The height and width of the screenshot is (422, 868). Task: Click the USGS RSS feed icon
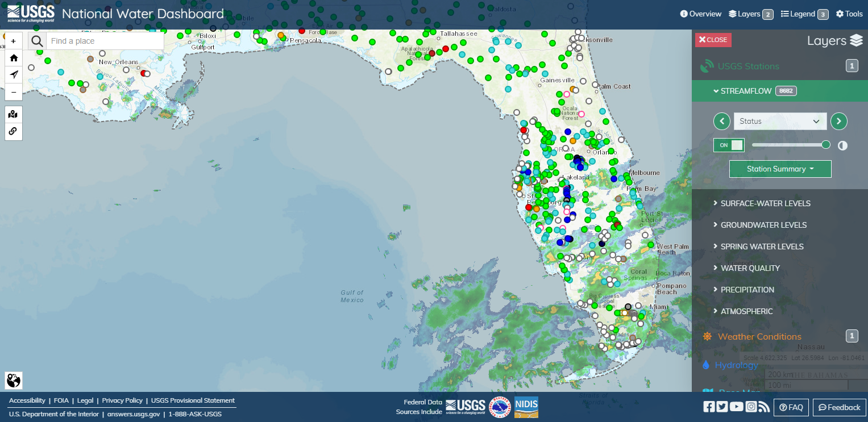(765, 407)
